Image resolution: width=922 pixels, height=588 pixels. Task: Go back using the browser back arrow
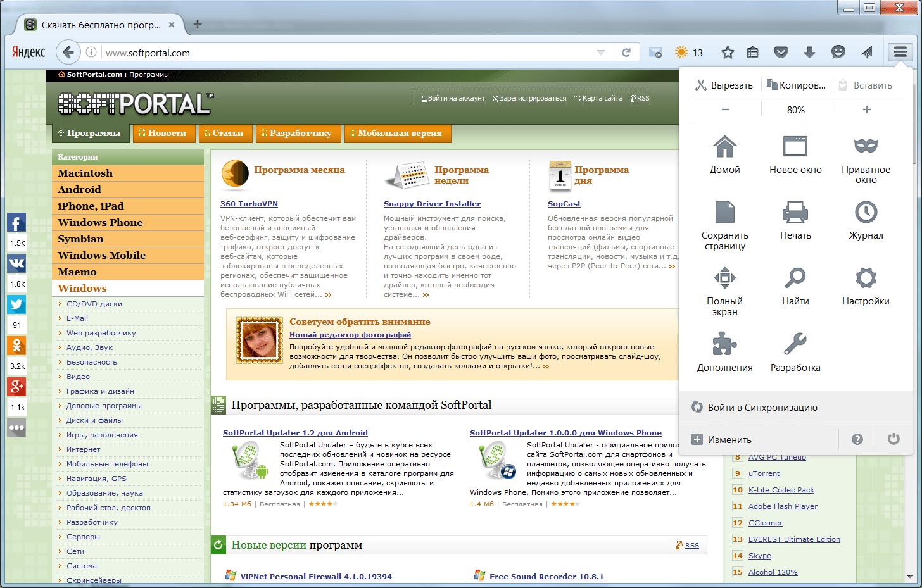click(x=68, y=53)
